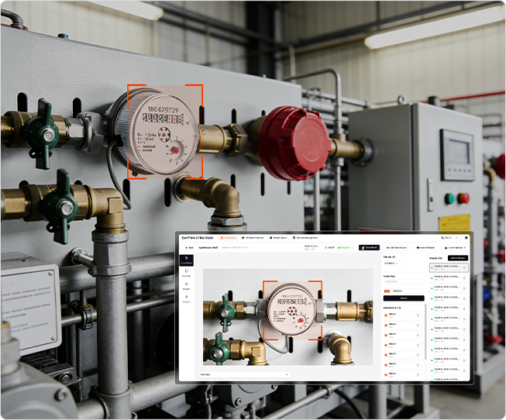Image resolution: width=506 pixels, height=420 pixels.
Task: Remove the second annotation via trash icon
Action: [x=419, y=325]
